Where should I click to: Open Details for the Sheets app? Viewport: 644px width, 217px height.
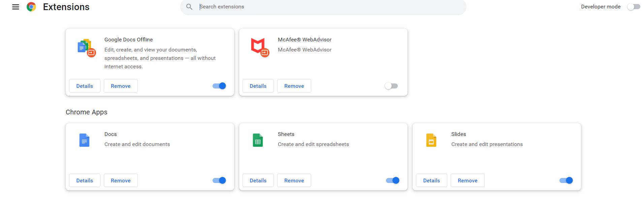[258, 180]
